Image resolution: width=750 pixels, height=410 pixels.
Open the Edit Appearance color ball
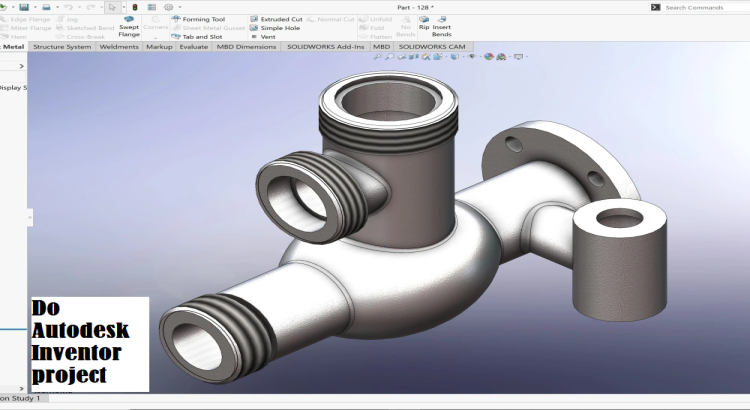pos(488,56)
